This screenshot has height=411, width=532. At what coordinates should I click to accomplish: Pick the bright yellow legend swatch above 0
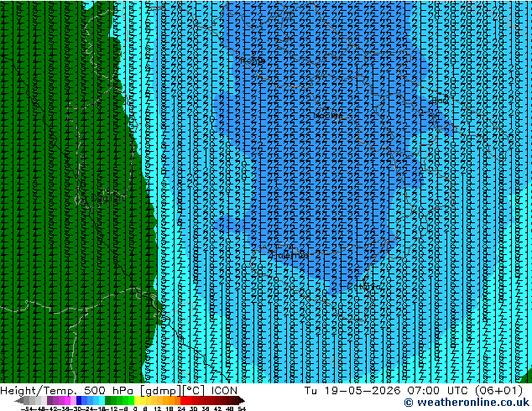(137, 400)
